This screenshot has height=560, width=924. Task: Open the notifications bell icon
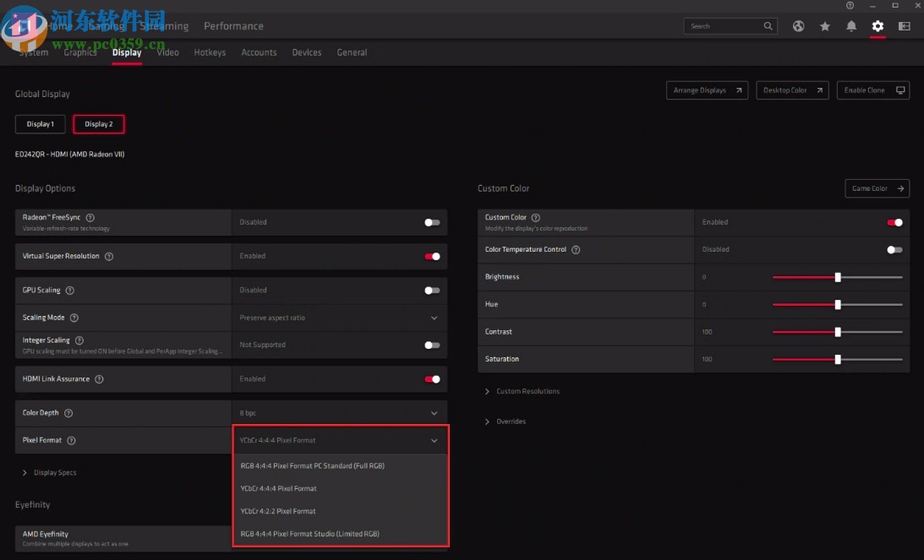pyautogui.click(x=851, y=26)
